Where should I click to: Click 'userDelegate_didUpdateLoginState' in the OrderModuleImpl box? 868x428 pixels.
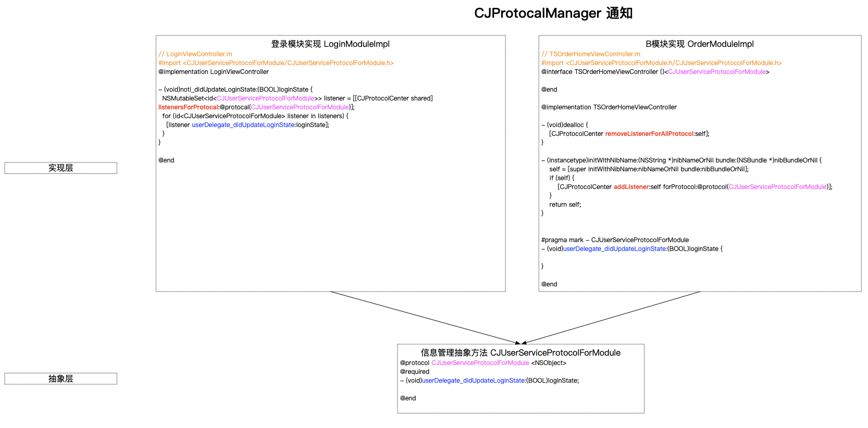click(615, 249)
